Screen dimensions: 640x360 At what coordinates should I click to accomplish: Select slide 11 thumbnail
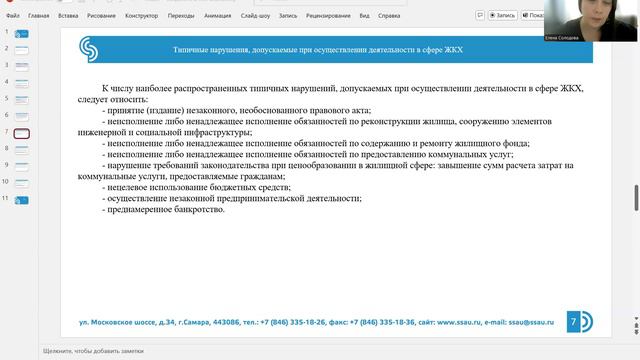tap(22, 200)
